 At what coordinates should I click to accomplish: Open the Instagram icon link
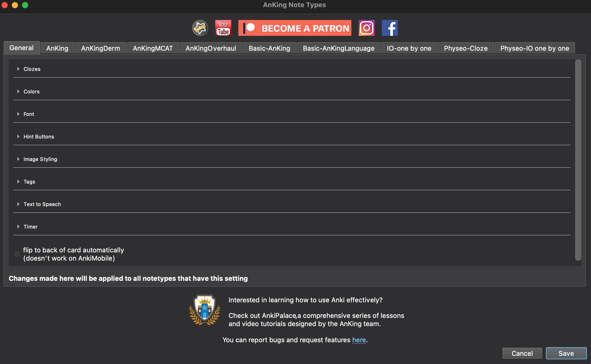pos(366,28)
